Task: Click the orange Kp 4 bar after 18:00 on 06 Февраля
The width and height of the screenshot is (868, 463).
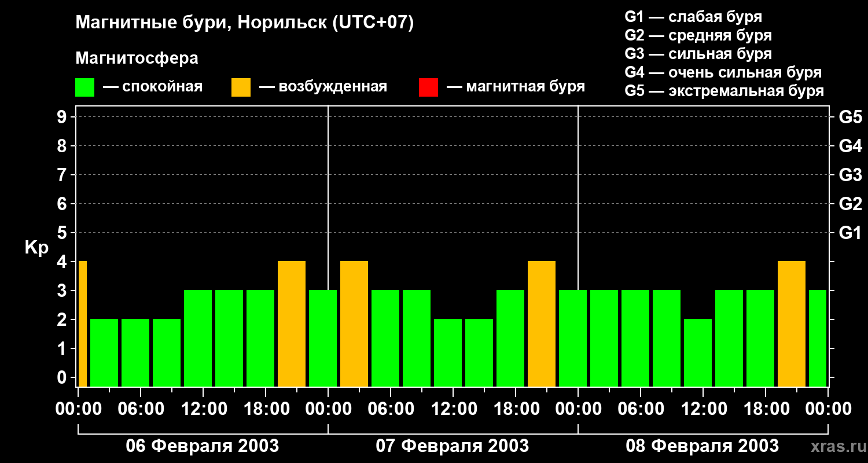Action: click(x=292, y=324)
